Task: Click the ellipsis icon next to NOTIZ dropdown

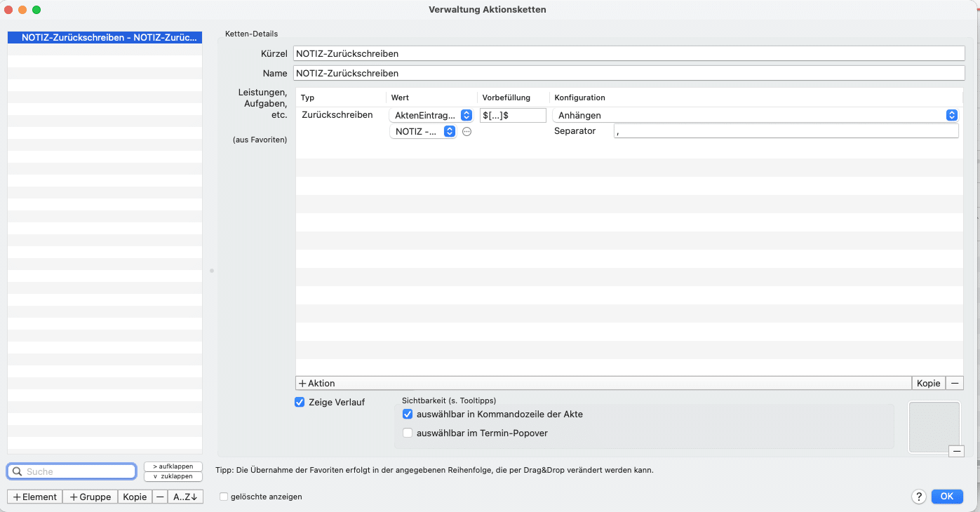Action: 466,132
